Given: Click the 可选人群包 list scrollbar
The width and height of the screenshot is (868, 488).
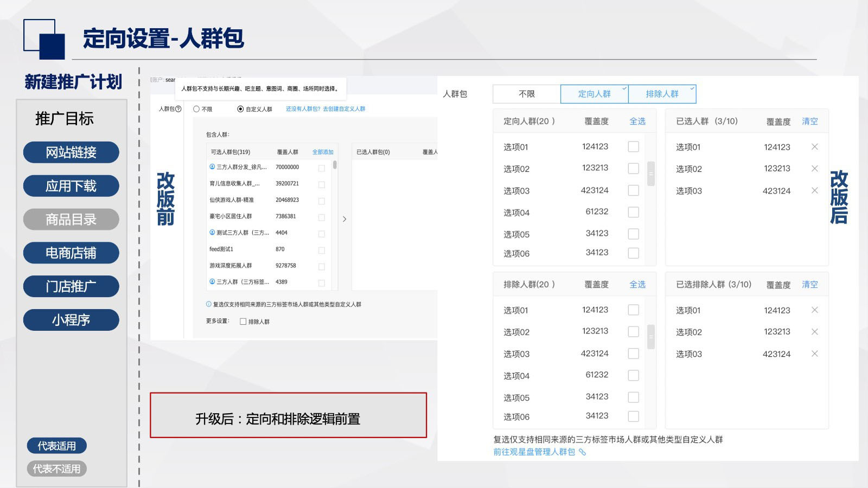Looking at the screenshot, I should 335,164.
